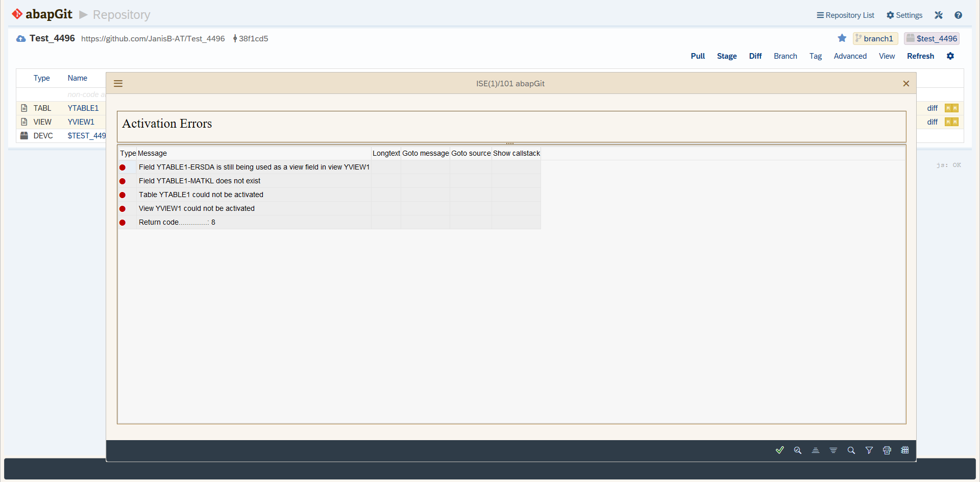
Task: Open the export grid icon on bottom toolbar
Action: pyautogui.click(x=905, y=450)
